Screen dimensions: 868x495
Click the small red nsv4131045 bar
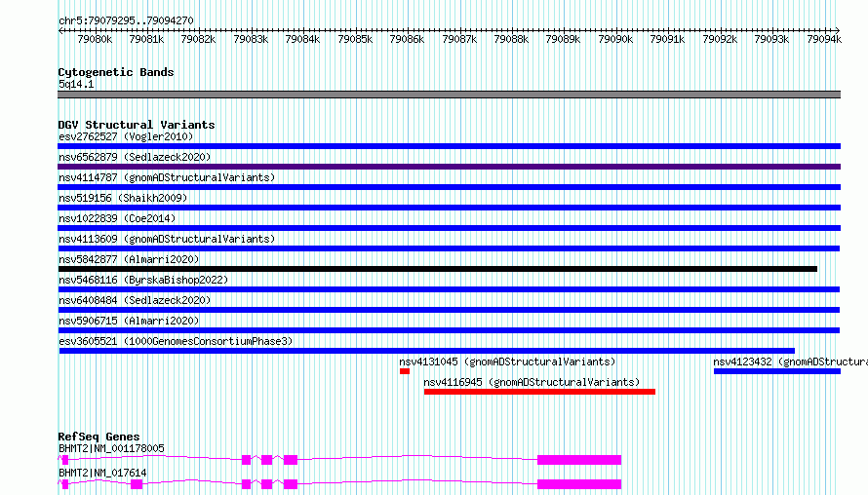405,371
